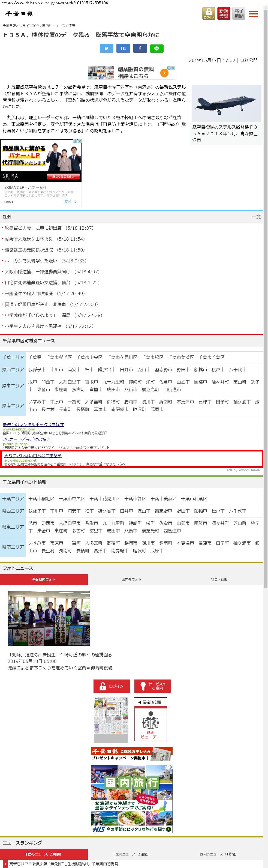Click the サービスのご案内 button

click(152, 686)
